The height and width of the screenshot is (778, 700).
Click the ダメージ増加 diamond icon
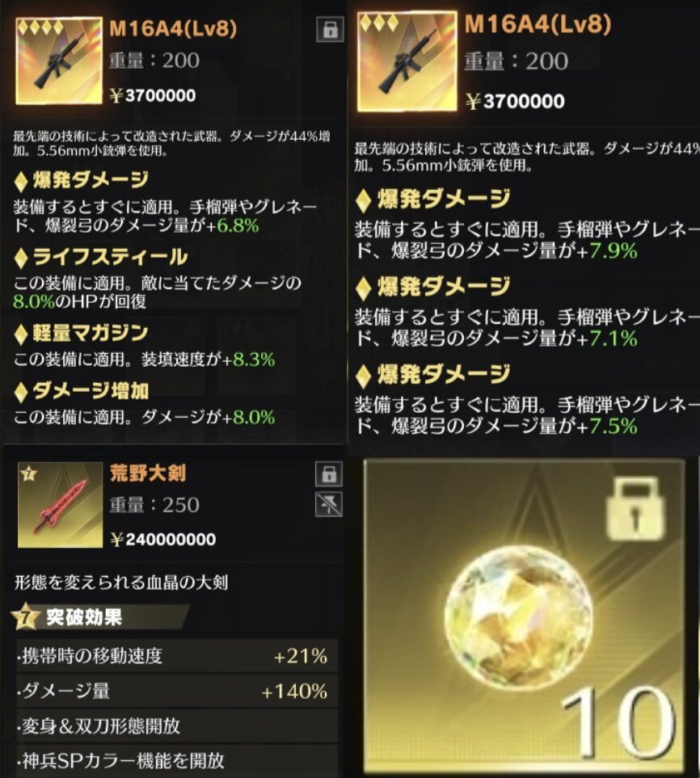21,392
